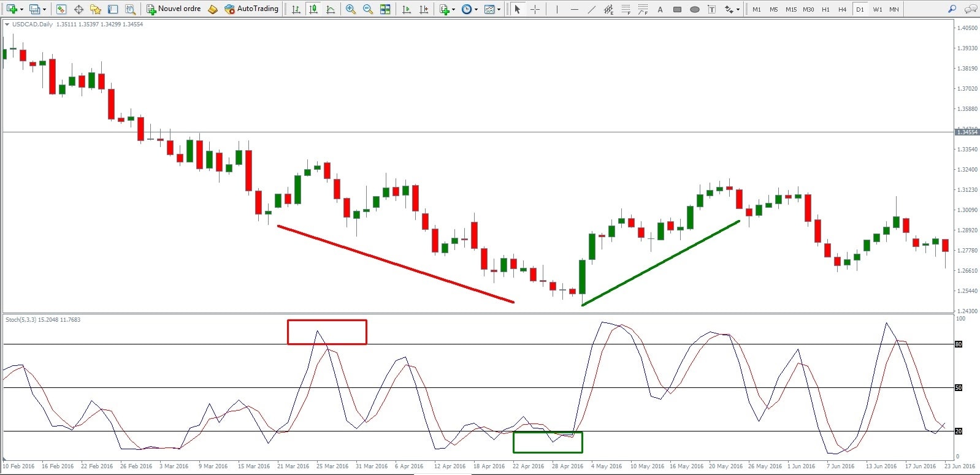Select the arrow cursor tool
Image resolution: width=980 pixels, height=475 pixels.
click(518, 9)
